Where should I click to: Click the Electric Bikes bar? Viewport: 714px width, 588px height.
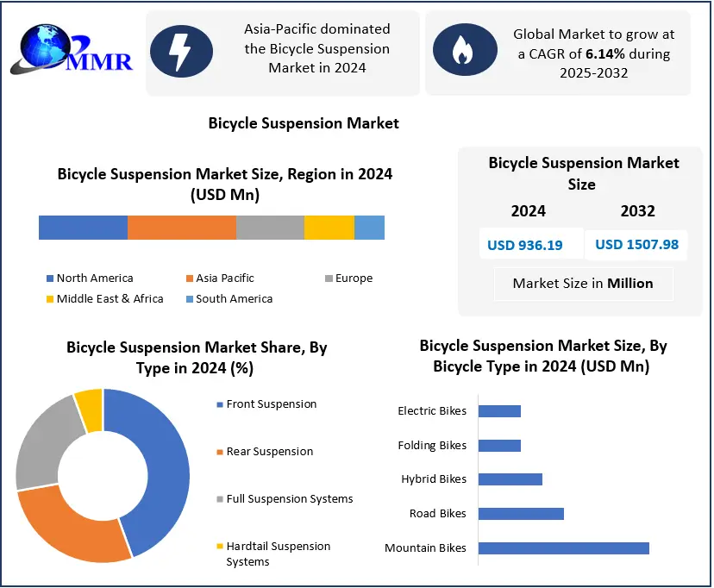click(499, 411)
